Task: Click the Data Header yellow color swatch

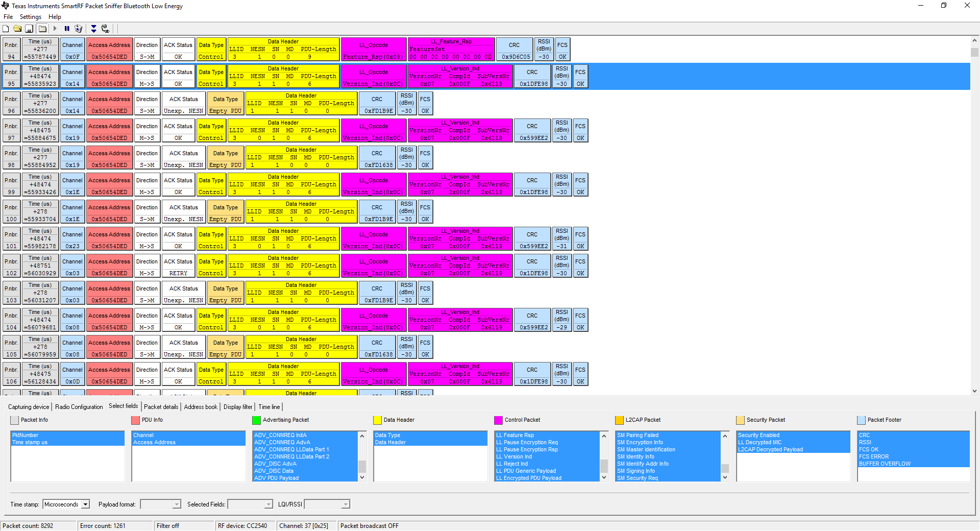Action: (377, 420)
